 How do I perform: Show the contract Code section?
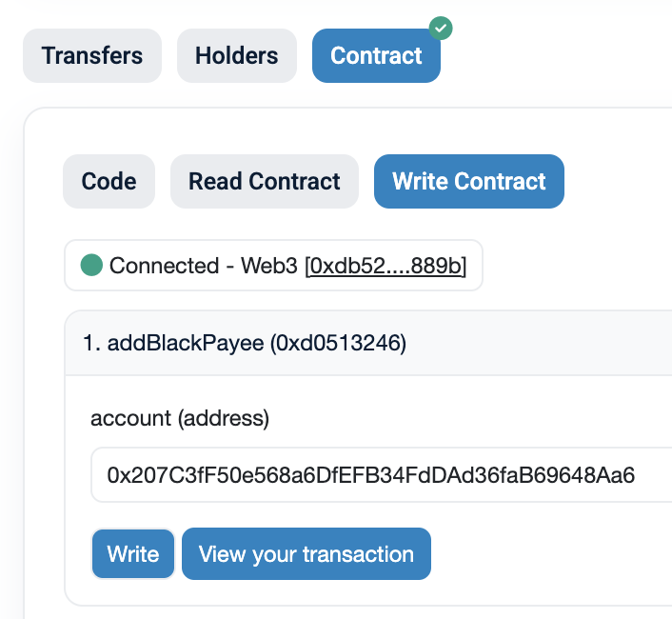(109, 181)
